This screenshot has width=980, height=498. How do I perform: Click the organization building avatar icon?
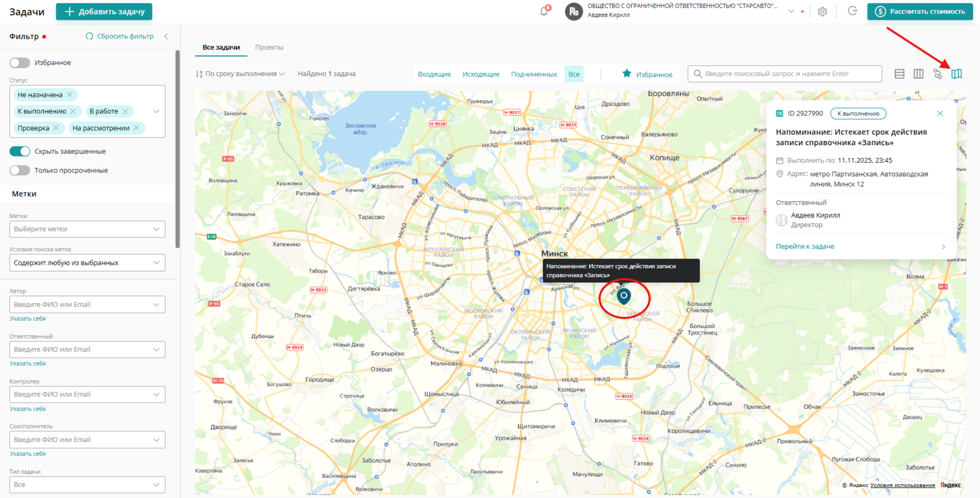574,11
